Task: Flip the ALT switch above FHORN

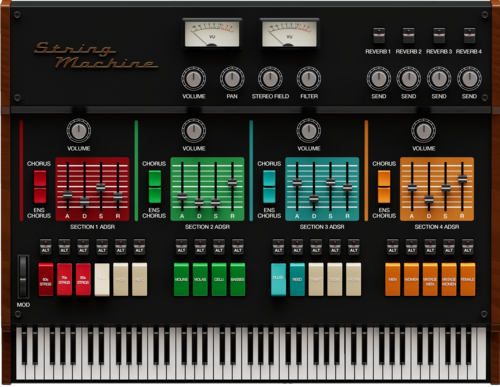Action: tap(353, 247)
